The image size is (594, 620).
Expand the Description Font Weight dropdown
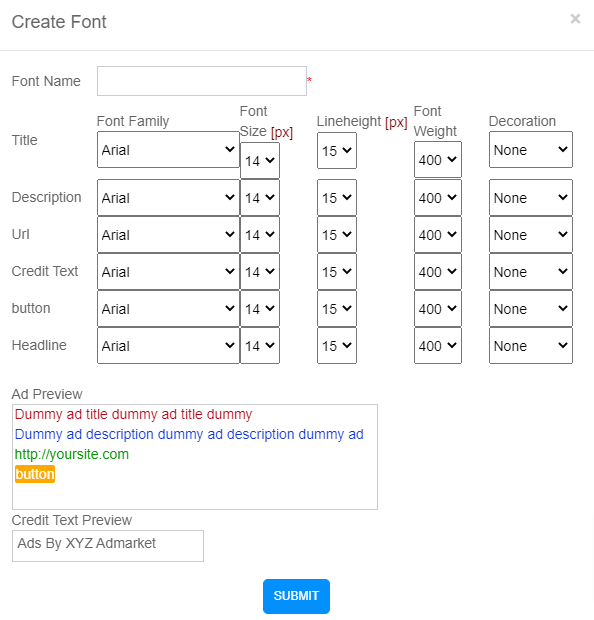(438, 198)
